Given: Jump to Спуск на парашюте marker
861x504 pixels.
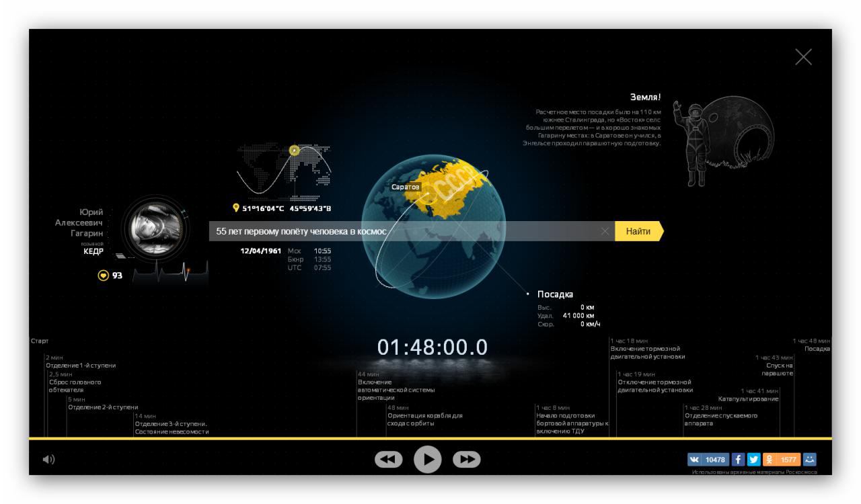Looking at the screenshot, I should tap(775, 366).
